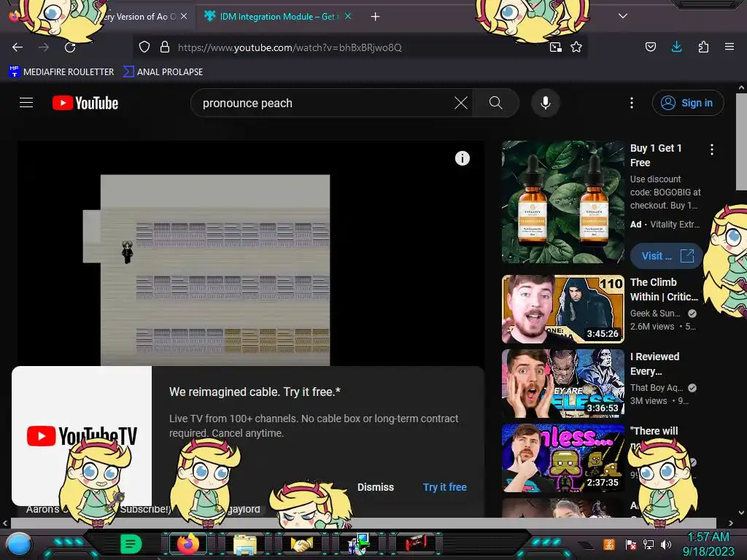The height and width of the screenshot is (560, 747).
Task: Go back with the browser back arrow
Action: tap(18, 47)
